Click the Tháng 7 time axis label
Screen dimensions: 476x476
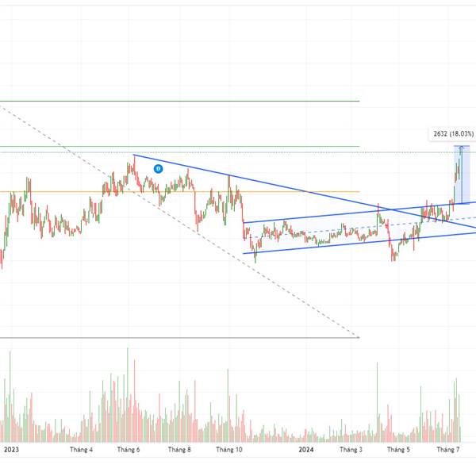[x=447, y=450]
